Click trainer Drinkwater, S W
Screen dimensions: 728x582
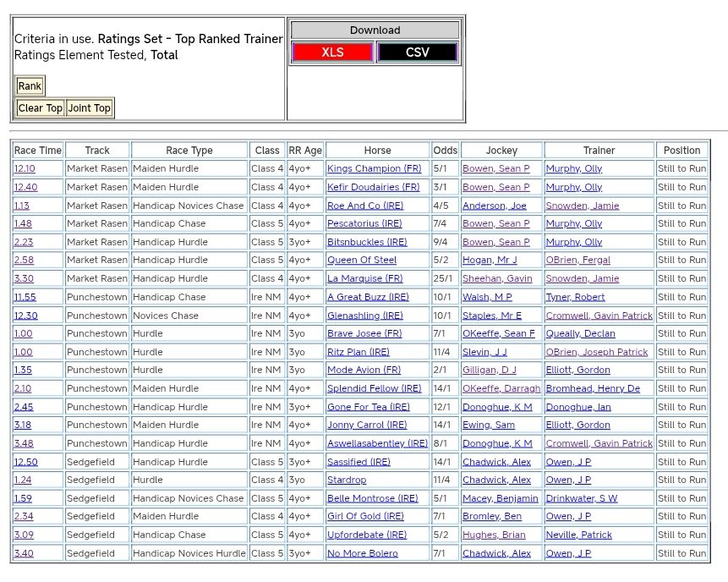(582, 499)
